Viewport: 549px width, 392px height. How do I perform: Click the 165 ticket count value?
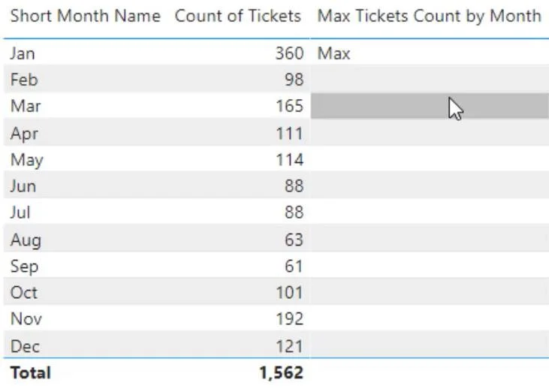[289, 106]
